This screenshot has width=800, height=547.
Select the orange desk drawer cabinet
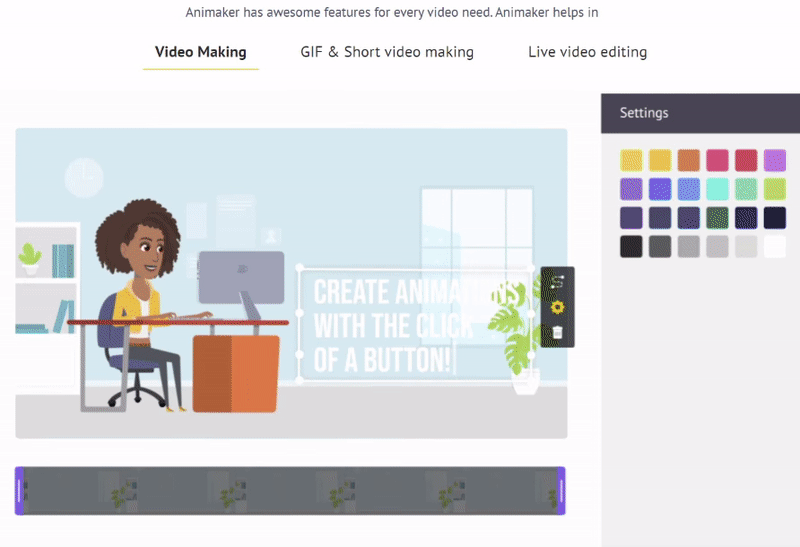click(x=236, y=374)
